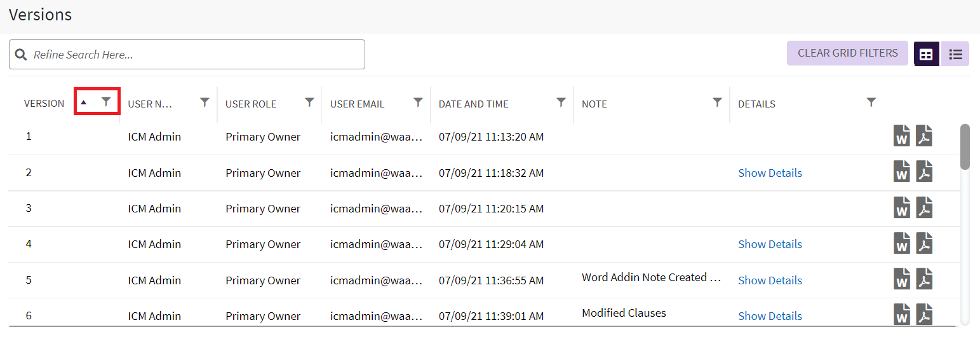Sort by the Date and Time header
The image size is (980, 346).
point(473,104)
